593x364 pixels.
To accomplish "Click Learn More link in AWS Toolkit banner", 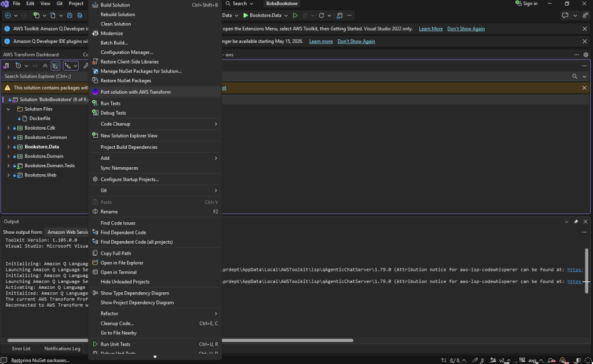I will (431, 29).
